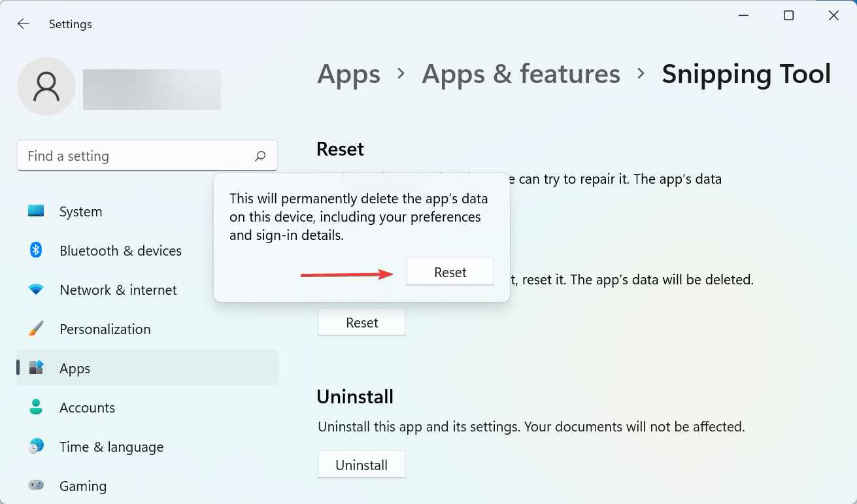The width and height of the screenshot is (857, 504).
Task: Select the Personalization brush icon
Action: coord(37,329)
